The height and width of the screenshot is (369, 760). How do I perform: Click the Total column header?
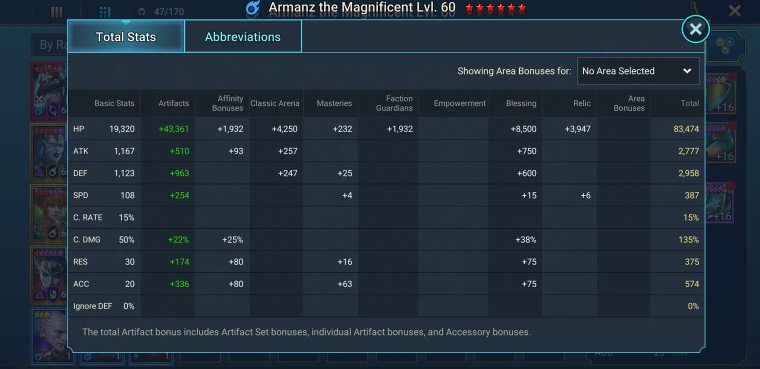(690, 103)
